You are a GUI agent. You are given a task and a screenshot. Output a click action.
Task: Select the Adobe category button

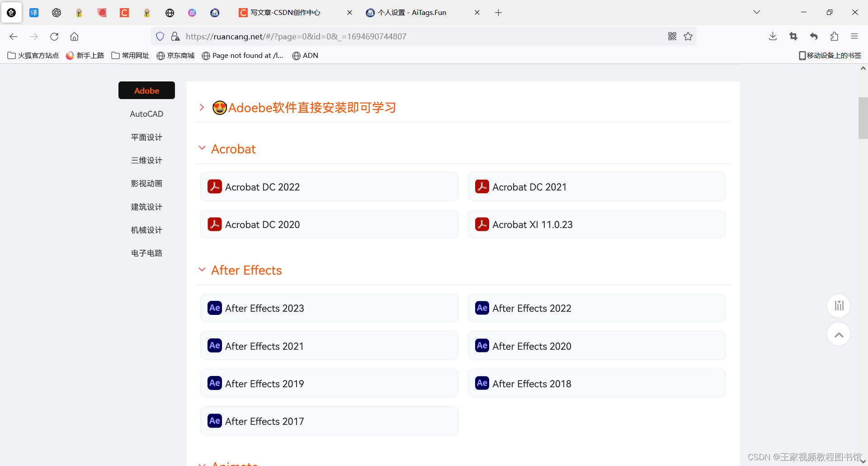coord(146,90)
